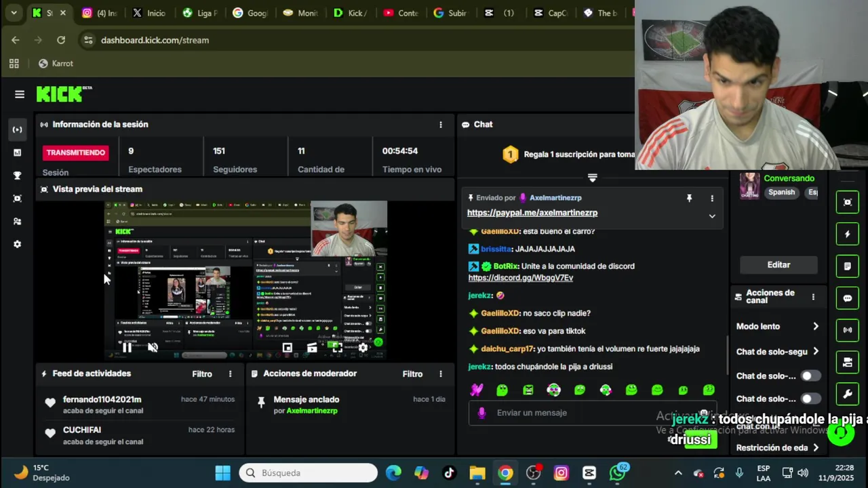This screenshot has width=868, height=488.
Task: Insert the purple hands emote
Action: coord(477,390)
